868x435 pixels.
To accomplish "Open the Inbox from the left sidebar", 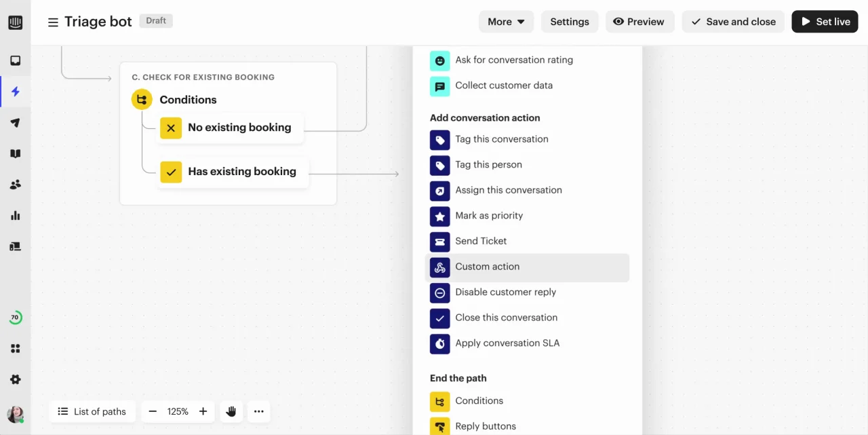I will 15,60.
